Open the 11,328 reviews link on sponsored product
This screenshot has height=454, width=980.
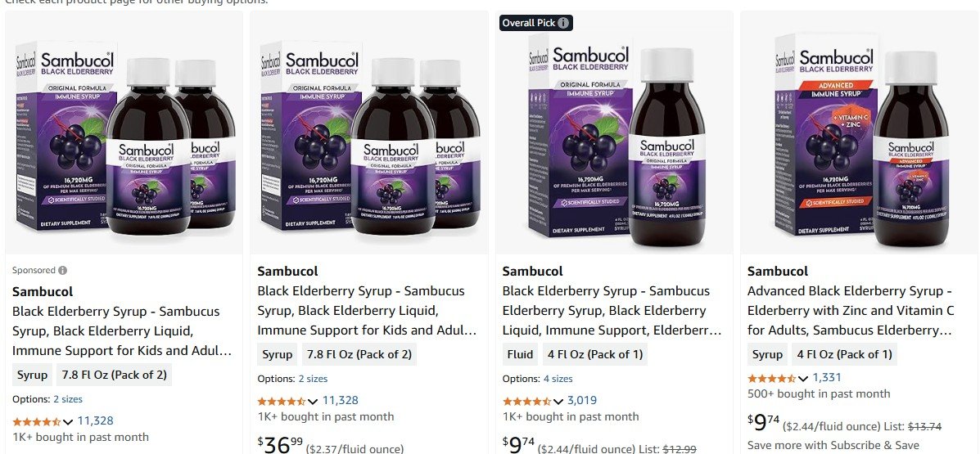(x=96, y=421)
